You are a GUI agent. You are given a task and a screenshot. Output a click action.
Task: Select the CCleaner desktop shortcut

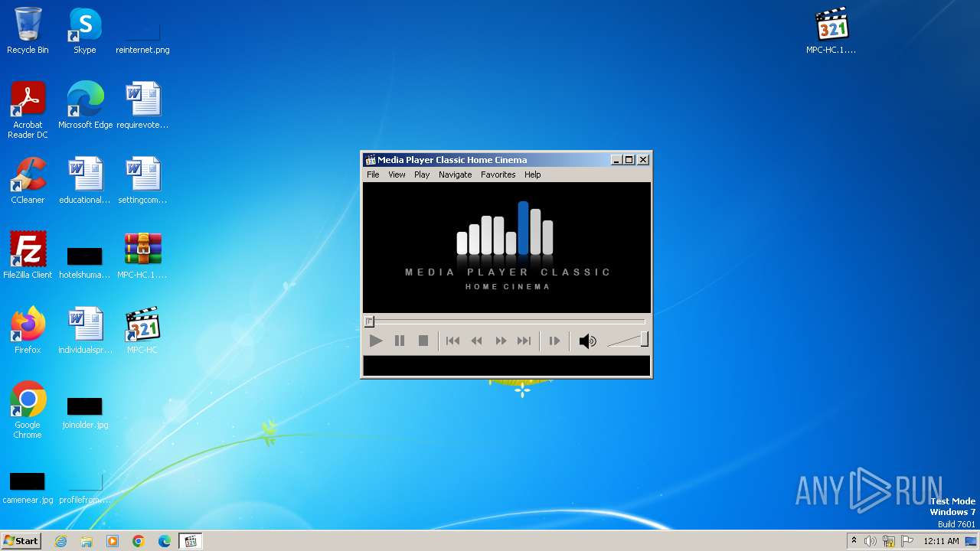pos(28,181)
